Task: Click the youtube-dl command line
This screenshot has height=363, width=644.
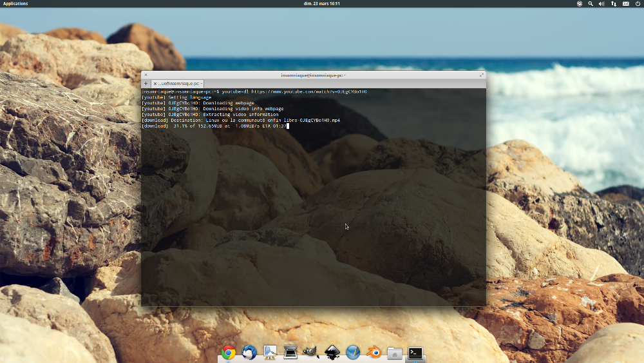Action: 254,92
